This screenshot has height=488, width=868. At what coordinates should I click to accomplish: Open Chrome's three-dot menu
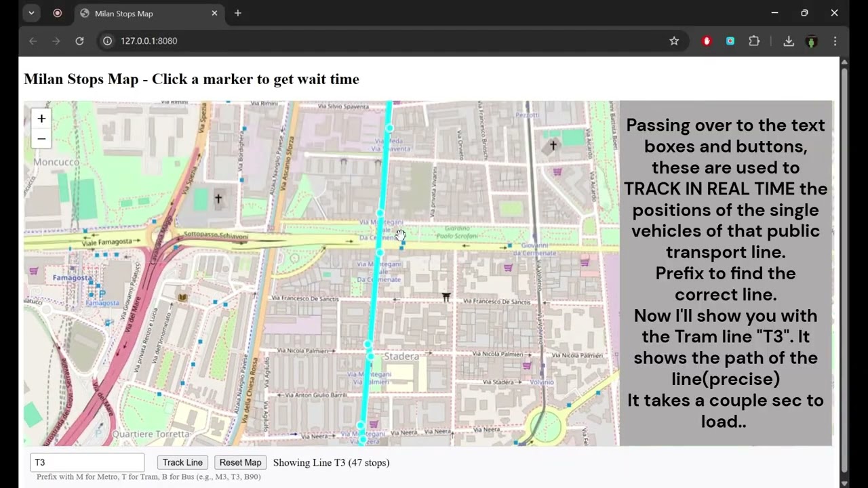pyautogui.click(x=835, y=41)
